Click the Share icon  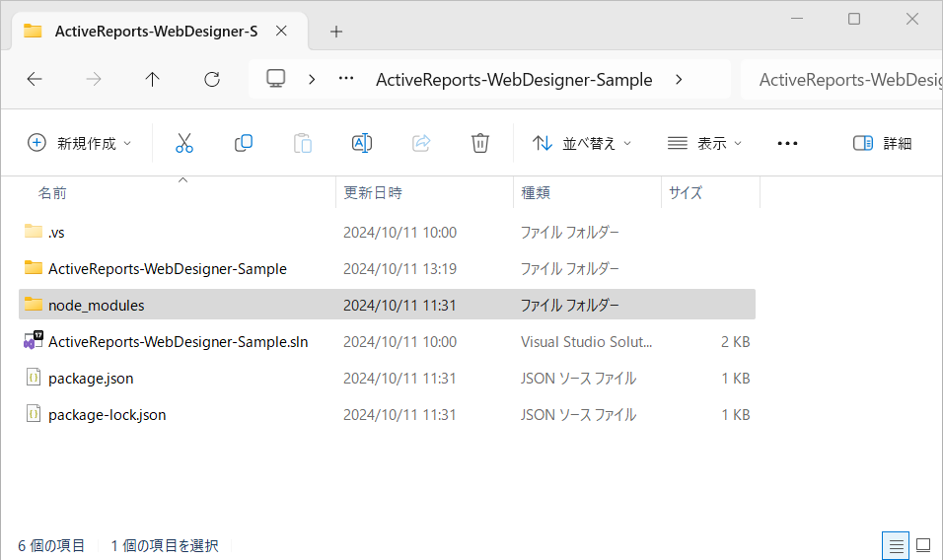coord(421,143)
